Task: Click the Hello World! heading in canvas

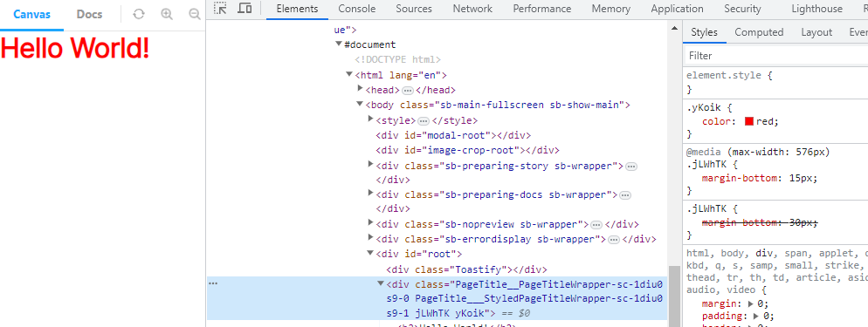Action: [x=75, y=47]
